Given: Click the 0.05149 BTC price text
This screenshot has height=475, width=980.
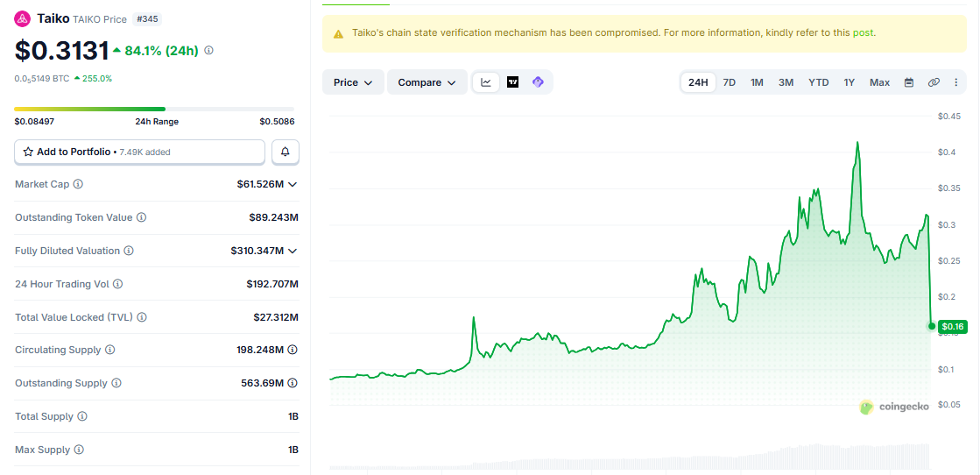Looking at the screenshot, I should (x=41, y=79).
